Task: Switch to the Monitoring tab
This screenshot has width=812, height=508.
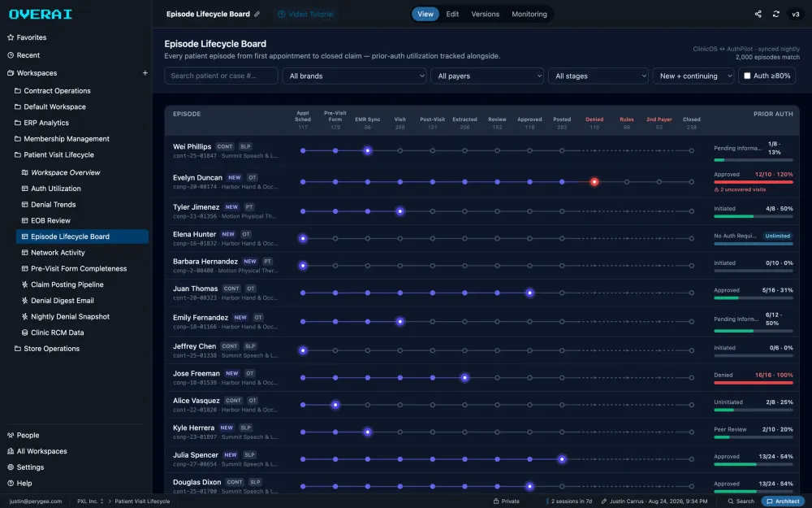Action: click(529, 14)
